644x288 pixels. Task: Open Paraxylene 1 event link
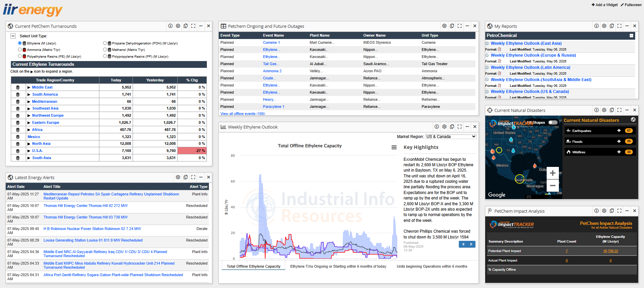click(x=274, y=107)
